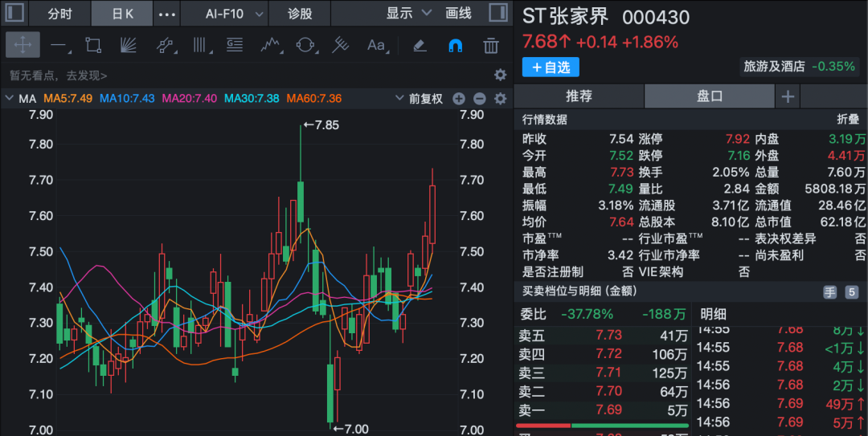This screenshot has width=868, height=436.
Task: Click the bid-ask ratio red-green bar
Action: pyautogui.click(x=602, y=426)
